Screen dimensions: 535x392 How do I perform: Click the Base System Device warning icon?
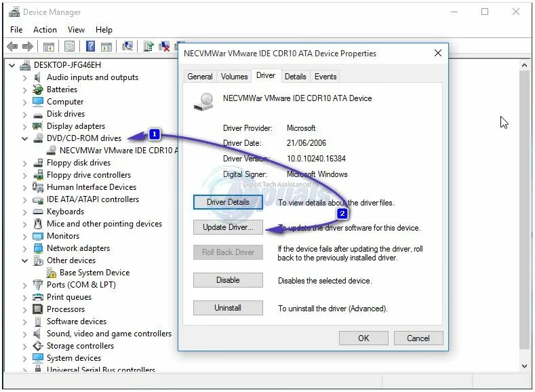[x=51, y=273]
